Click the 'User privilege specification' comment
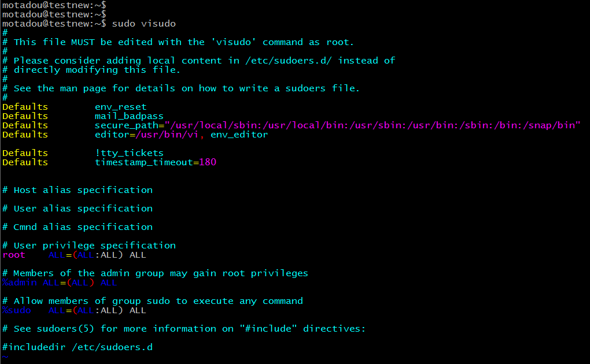 tap(94, 246)
